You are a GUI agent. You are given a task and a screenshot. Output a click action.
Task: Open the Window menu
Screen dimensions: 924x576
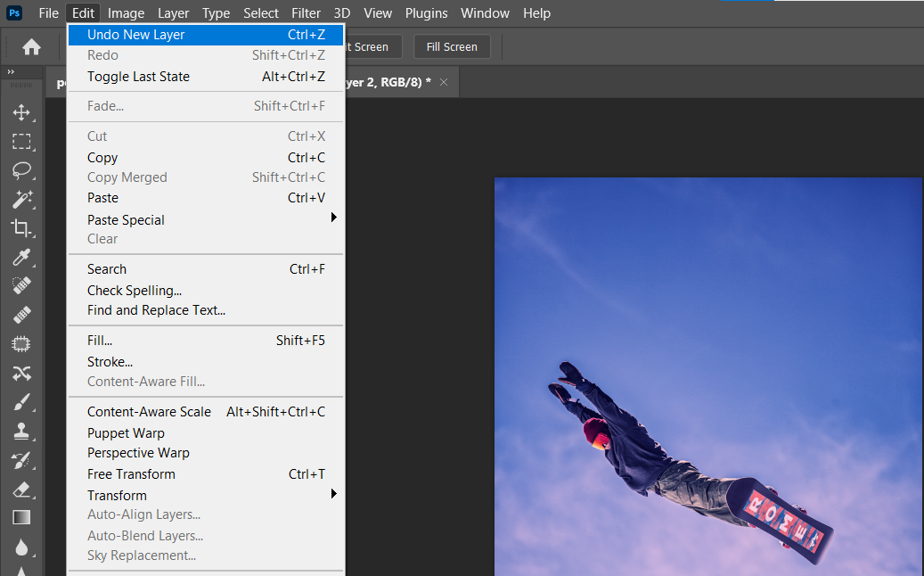click(485, 12)
